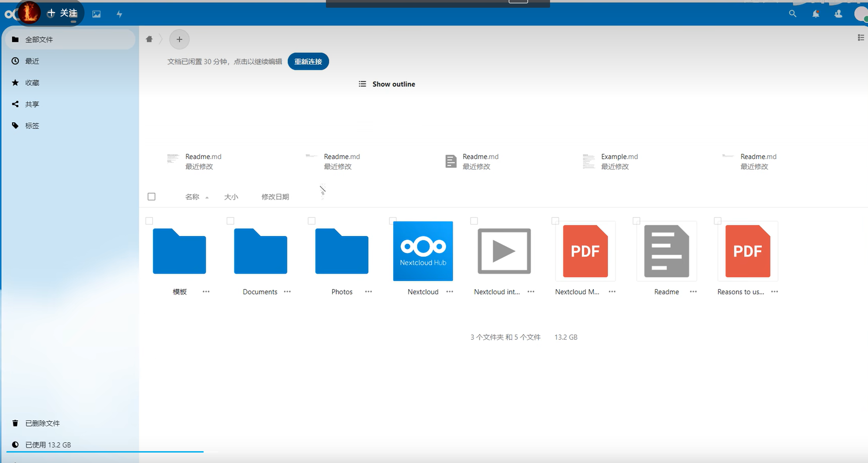Go to home folder breadcrumb icon
The width and height of the screenshot is (868, 463).
pos(149,39)
